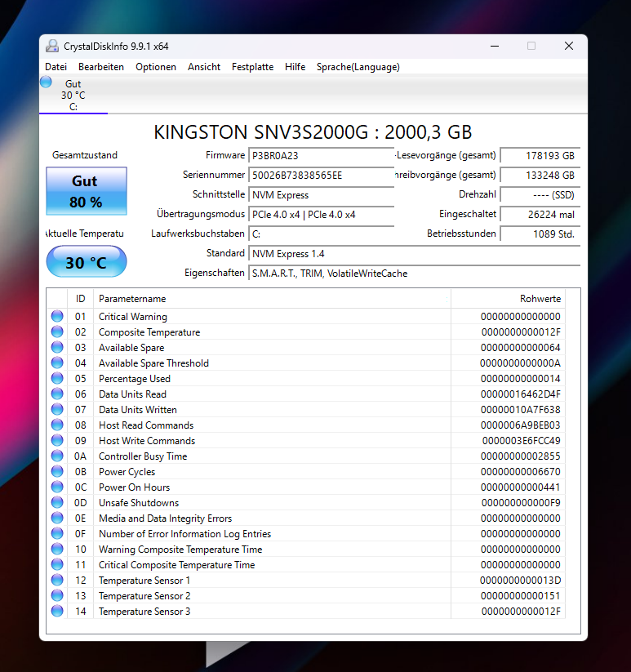
Task: Click status orb for Power On Hours row
Action: pyautogui.click(x=57, y=487)
